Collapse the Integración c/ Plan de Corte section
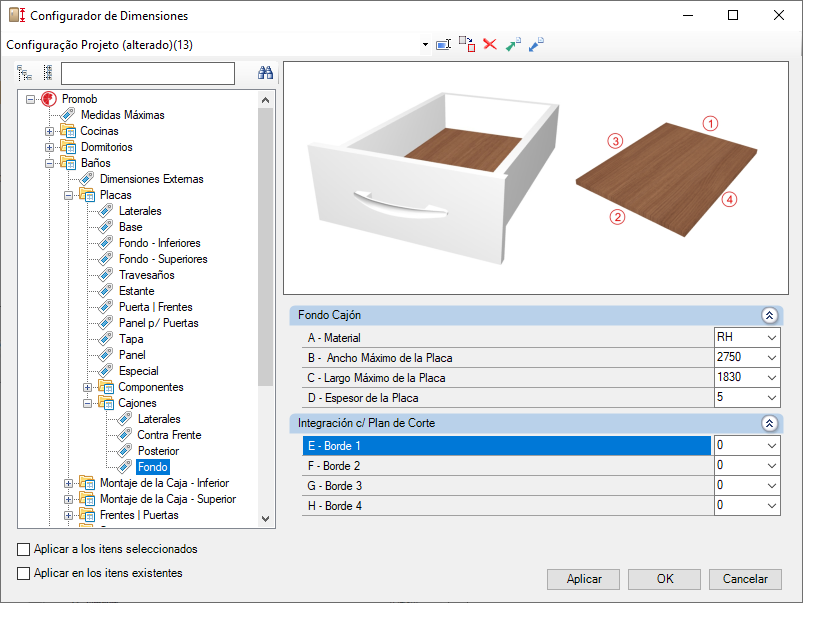 [770, 423]
